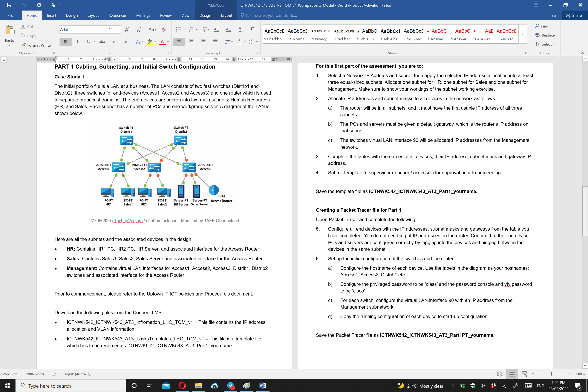Apply superscript formatting
This screenshot has width=588, height=392.
pyautogui.click(x=126, y=42)
